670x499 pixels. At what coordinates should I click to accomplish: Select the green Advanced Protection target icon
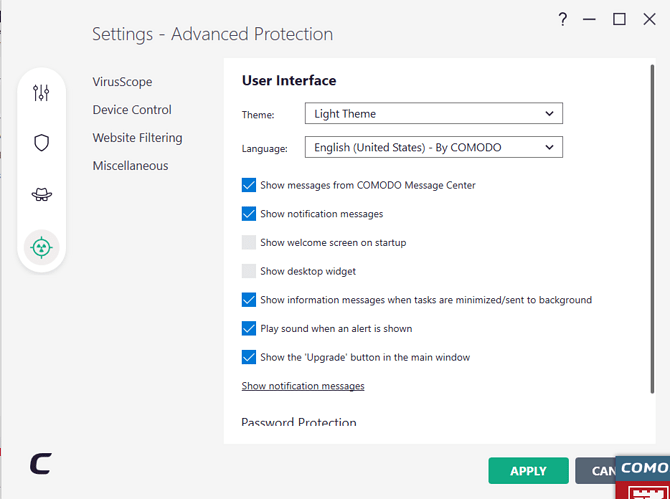pos(41,247)
